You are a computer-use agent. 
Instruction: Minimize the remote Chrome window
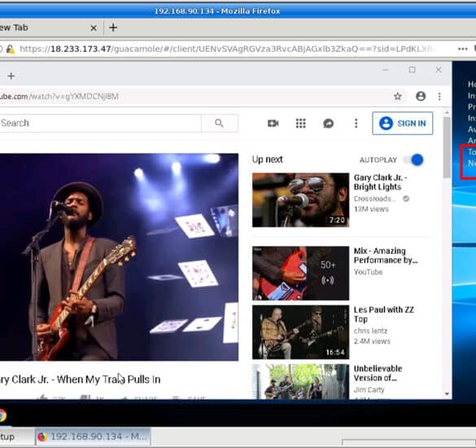pos(386,70)
